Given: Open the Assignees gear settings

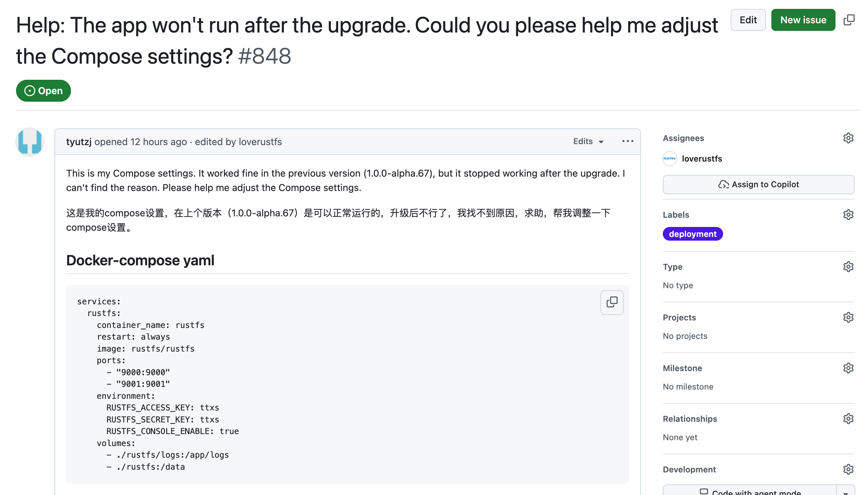Looking at the screenshot, I should pos(848,138).
